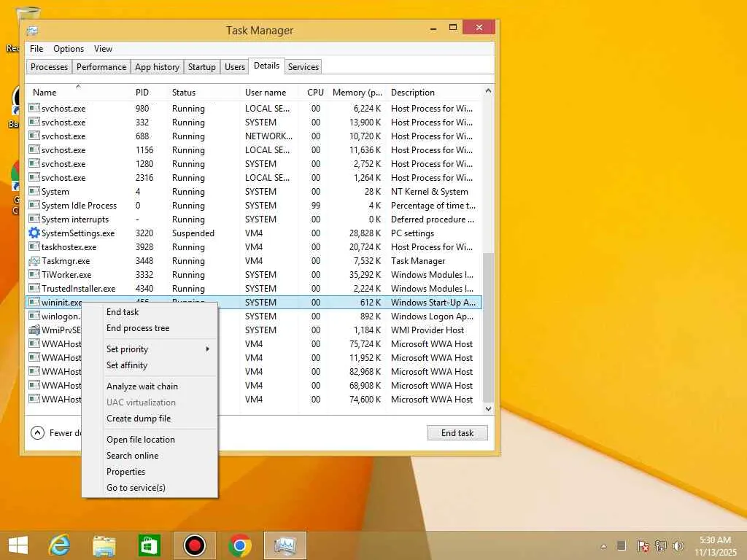Click the vertical scrollbar thumb
This screenshot has height=560, width=747.
pos(488,327)
